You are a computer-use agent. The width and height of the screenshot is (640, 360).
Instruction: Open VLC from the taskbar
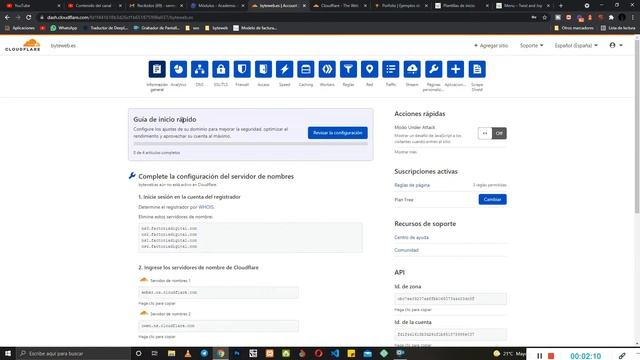click(188, 353)
